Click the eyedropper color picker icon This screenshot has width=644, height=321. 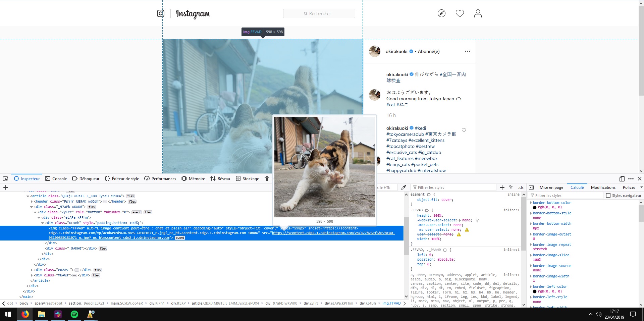point(404,188)
